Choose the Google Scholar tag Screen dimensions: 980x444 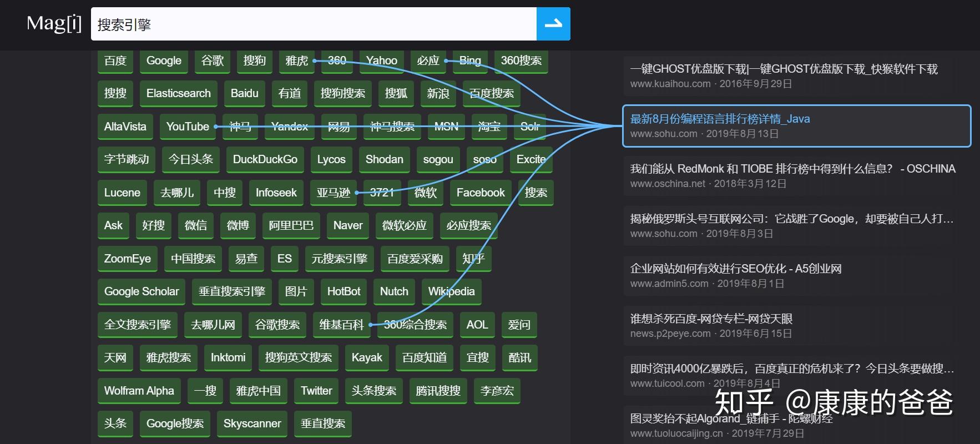click(x=142, y=292)
